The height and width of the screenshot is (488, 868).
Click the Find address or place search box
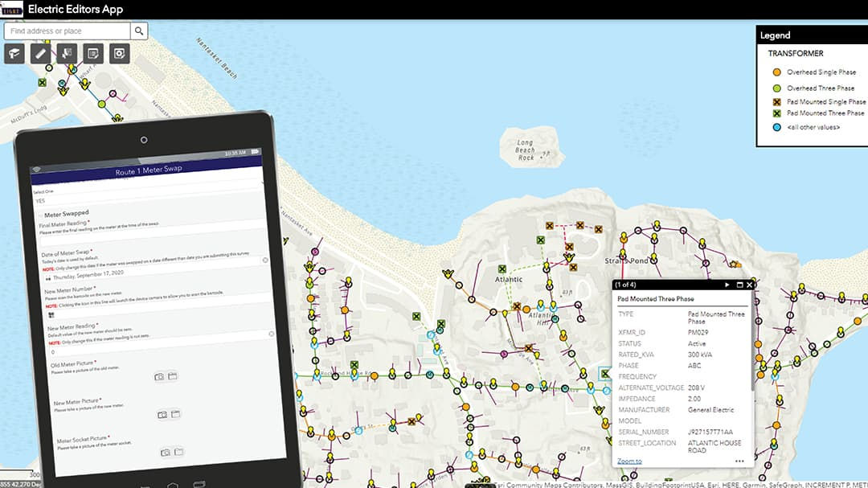pos(68,31)
